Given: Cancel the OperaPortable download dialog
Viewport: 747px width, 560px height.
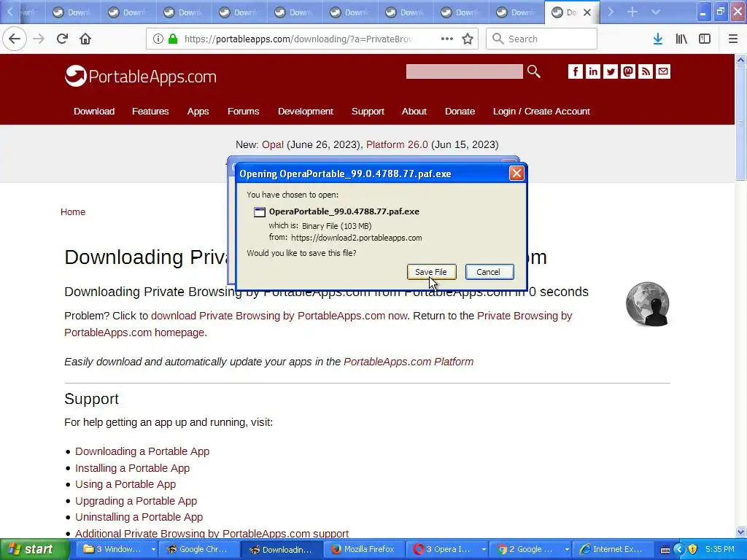Looking at the screenshot, I should point(489,272).
